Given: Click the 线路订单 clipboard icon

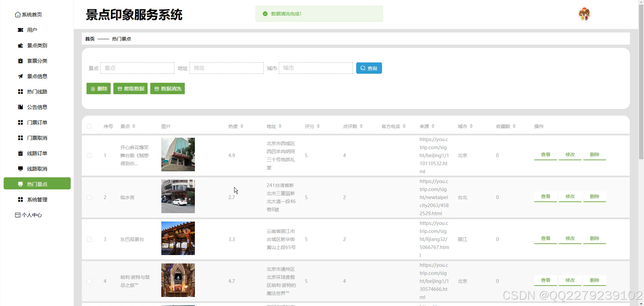Looking at the screenshot, I should [x=20, y=153].
